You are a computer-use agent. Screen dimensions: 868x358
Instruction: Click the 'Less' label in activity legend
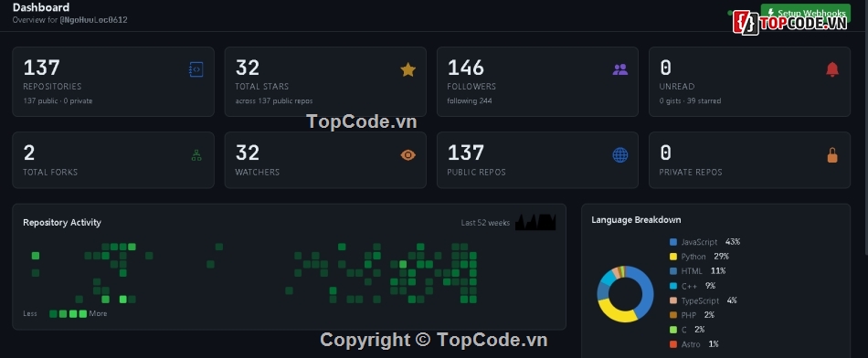pos(30,314)
